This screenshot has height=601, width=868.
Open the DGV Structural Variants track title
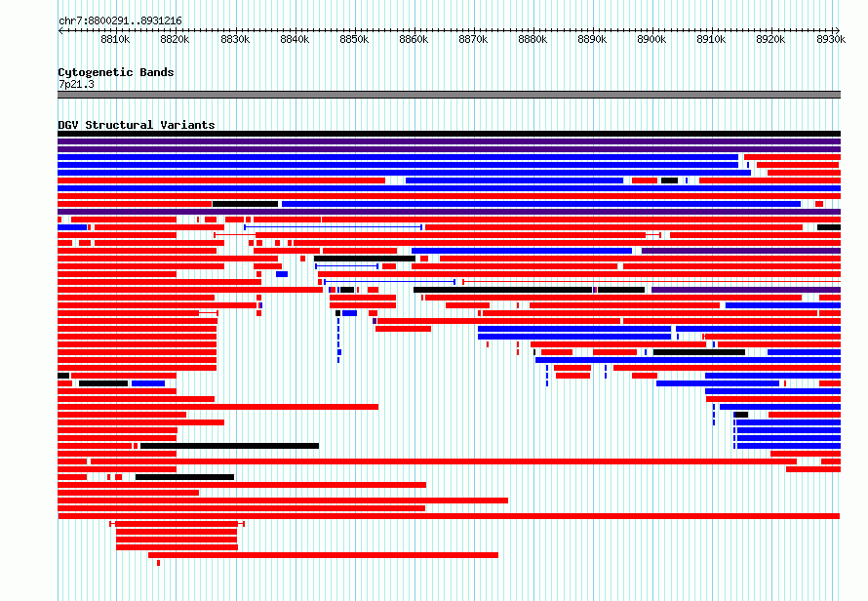pos(137,125)
